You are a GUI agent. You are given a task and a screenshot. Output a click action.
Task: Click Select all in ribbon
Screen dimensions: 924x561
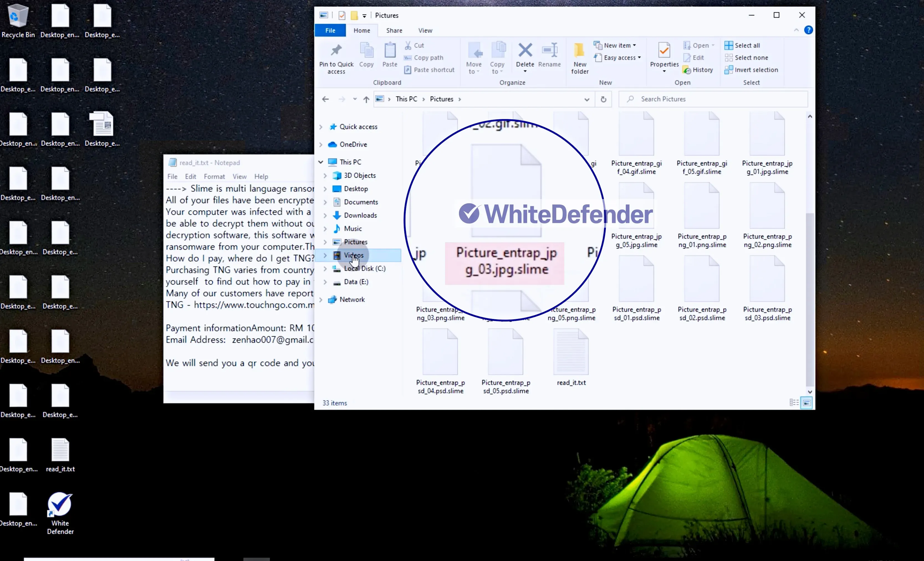[742, 45]
